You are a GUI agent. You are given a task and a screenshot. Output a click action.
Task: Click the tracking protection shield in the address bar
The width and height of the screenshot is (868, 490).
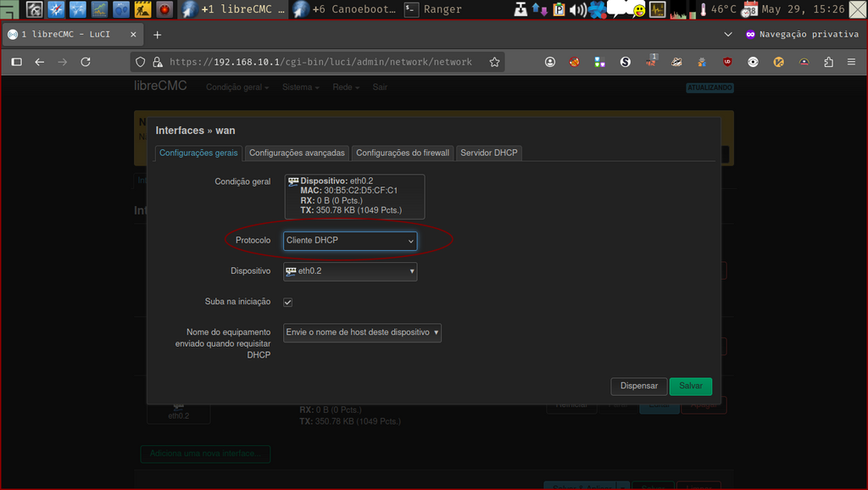pos(140,61)
